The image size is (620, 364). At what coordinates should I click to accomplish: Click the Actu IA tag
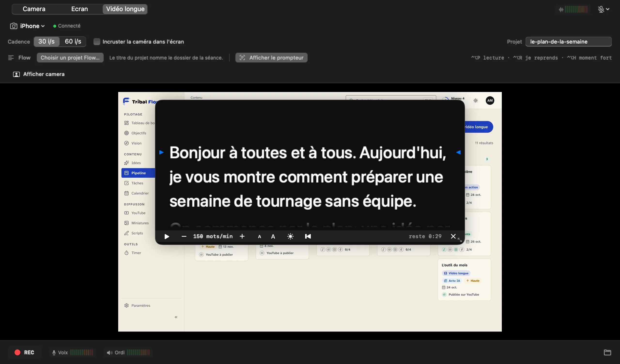tap(452, 281)
